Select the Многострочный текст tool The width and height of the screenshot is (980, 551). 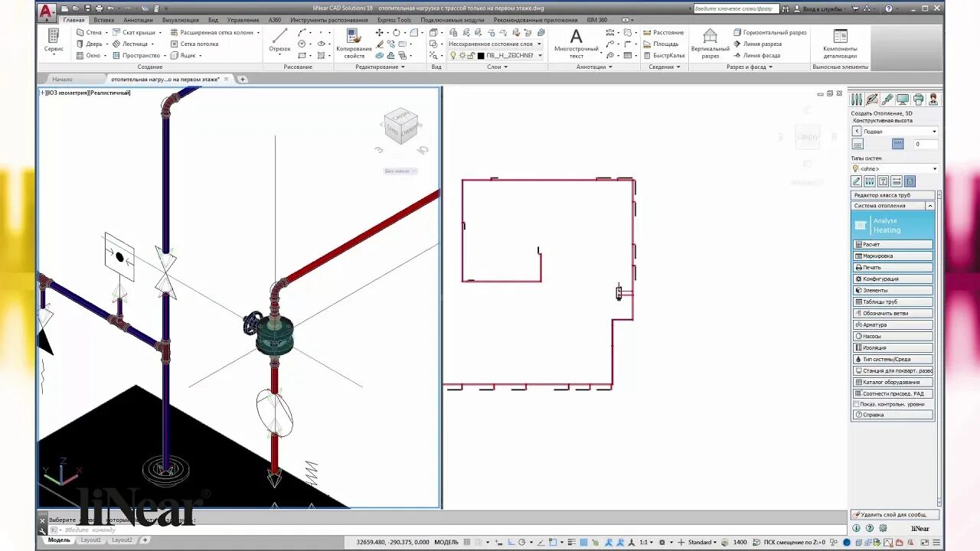point(577,44)
